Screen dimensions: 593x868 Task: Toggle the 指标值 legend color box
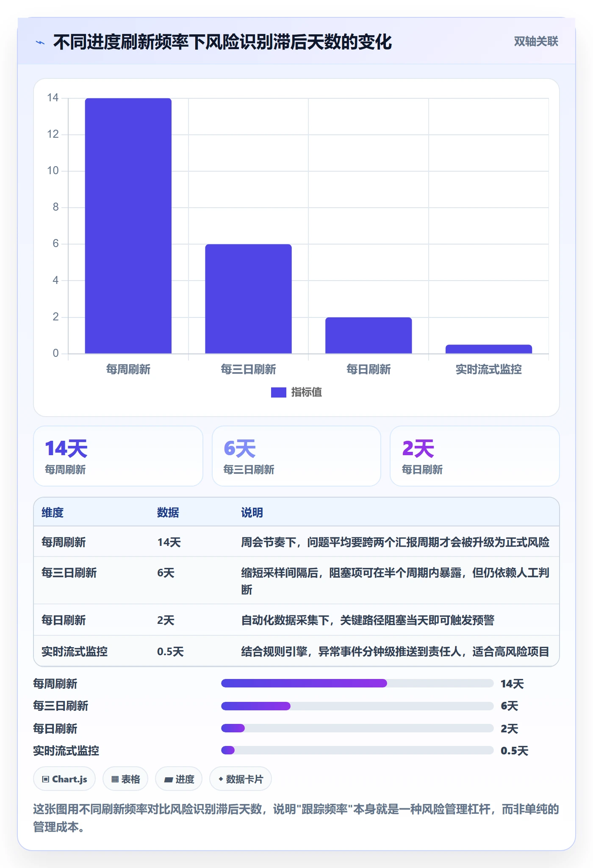278,392
